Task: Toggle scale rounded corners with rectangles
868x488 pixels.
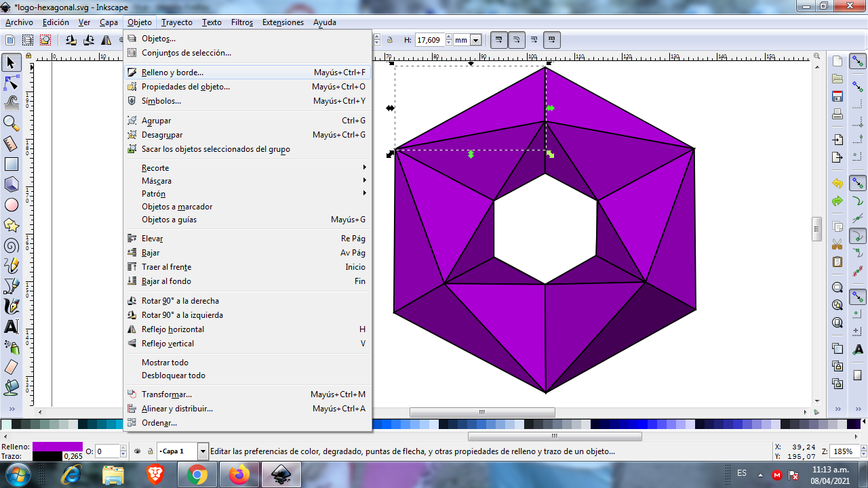Action: [x=517, y=40]
